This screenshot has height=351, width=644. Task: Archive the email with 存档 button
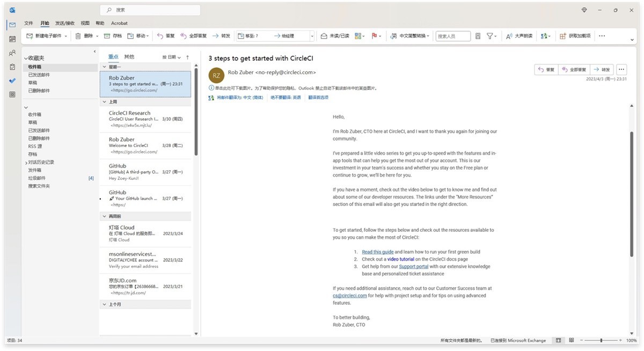(x=113, y=36)
